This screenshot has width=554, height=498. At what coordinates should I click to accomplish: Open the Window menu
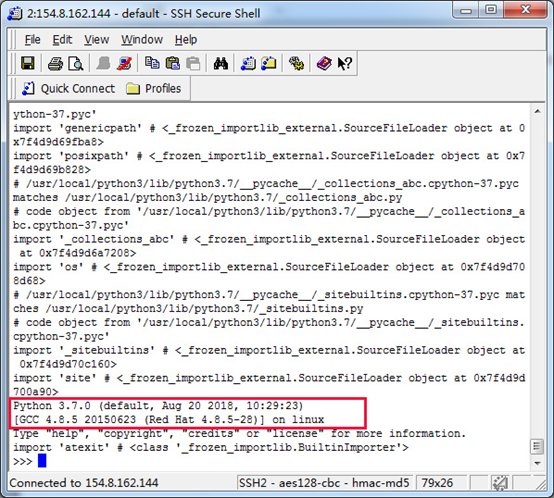click(142, 40)
